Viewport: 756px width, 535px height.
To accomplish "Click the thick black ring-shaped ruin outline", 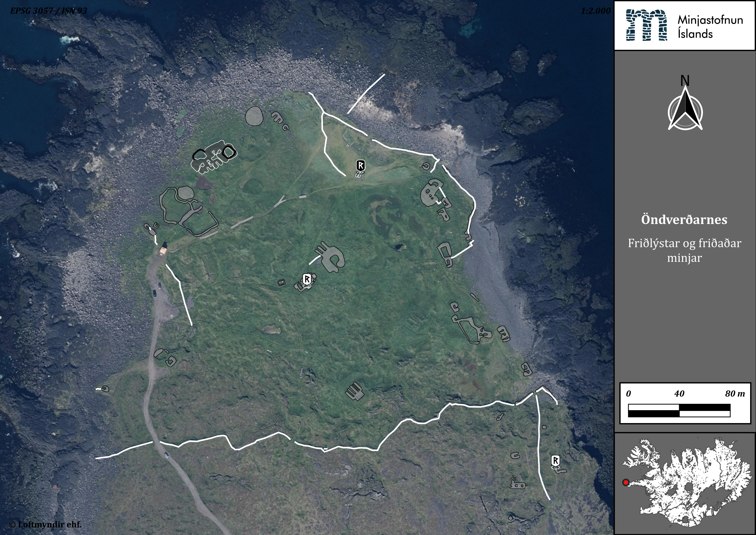I will [229, 152].
